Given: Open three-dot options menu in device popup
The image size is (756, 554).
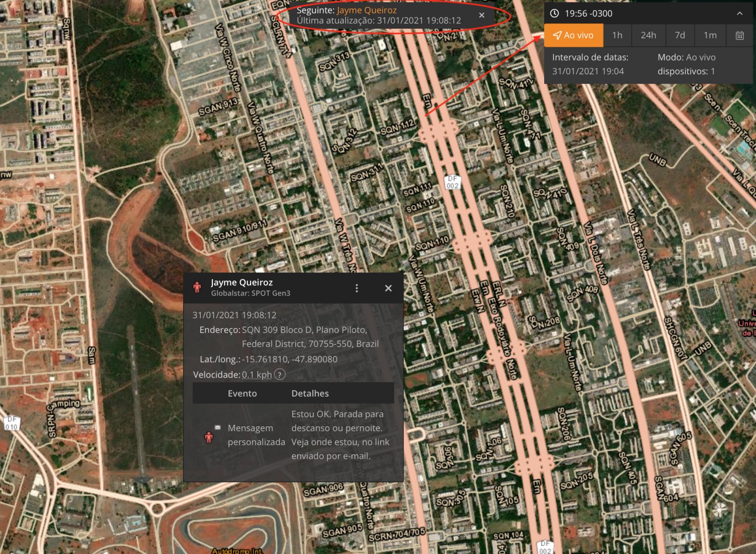Looking at the screenshot, I should point(357,288).
